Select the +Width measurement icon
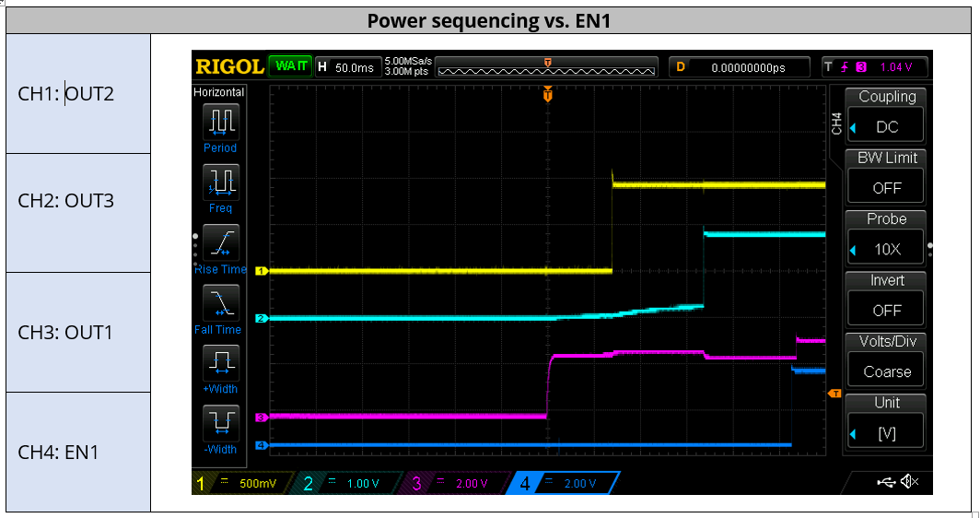Viewport: 980px width, 518px height. pos(221,363)
